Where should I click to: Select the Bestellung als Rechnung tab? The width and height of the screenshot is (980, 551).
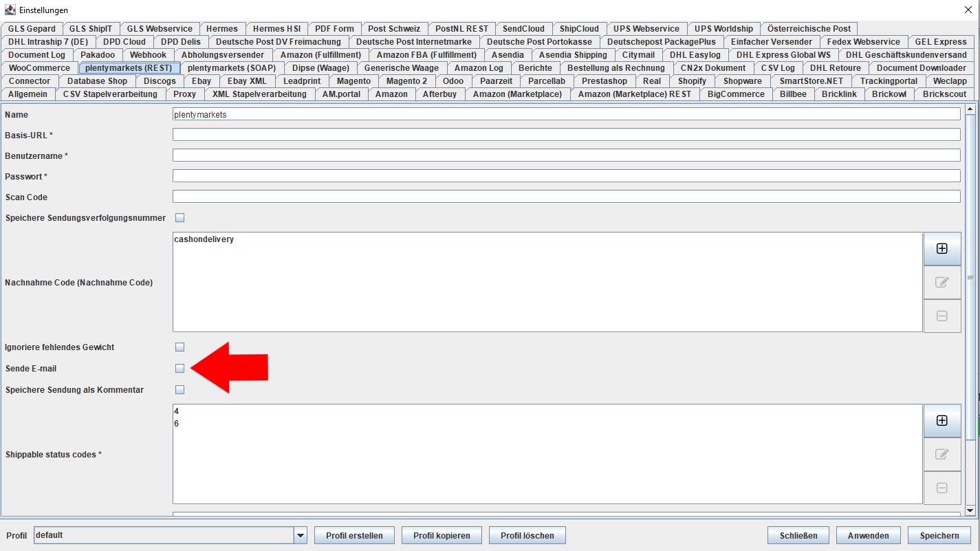(x=616, y=68)
